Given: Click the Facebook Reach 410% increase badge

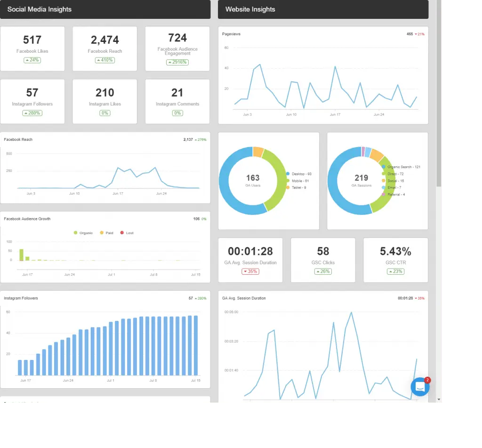Looking at the screenshot, I should (104, 60).
